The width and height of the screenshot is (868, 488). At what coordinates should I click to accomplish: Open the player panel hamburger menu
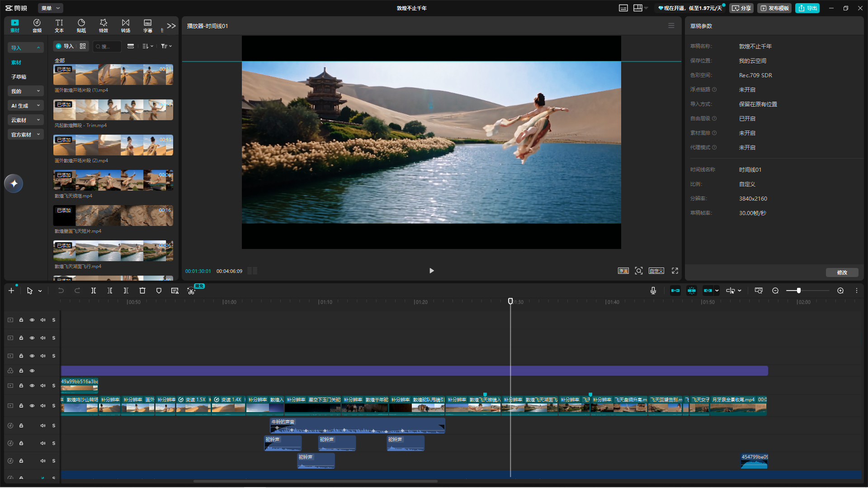pos(671,26)
